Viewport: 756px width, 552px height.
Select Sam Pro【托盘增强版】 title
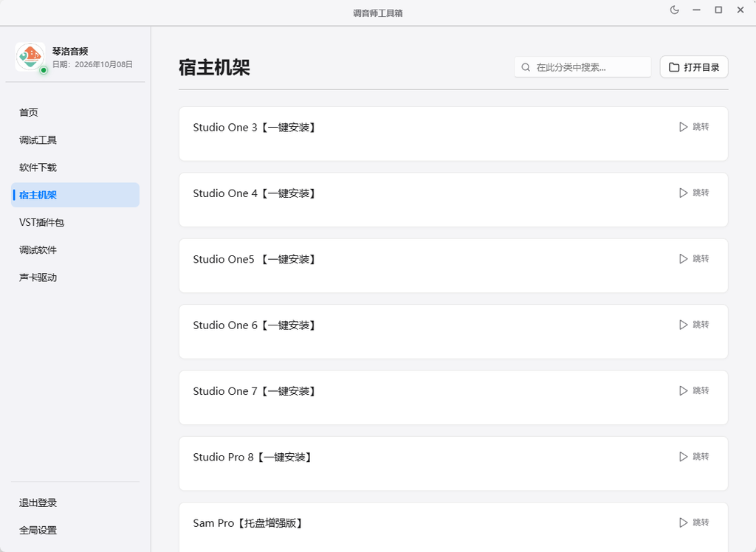tap(250, 523)
